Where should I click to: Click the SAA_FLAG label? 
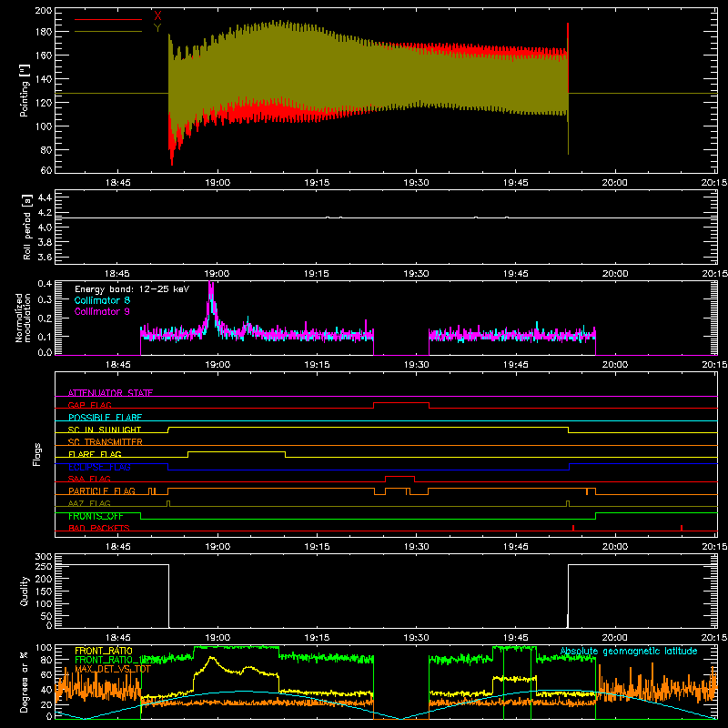[89, 479]
